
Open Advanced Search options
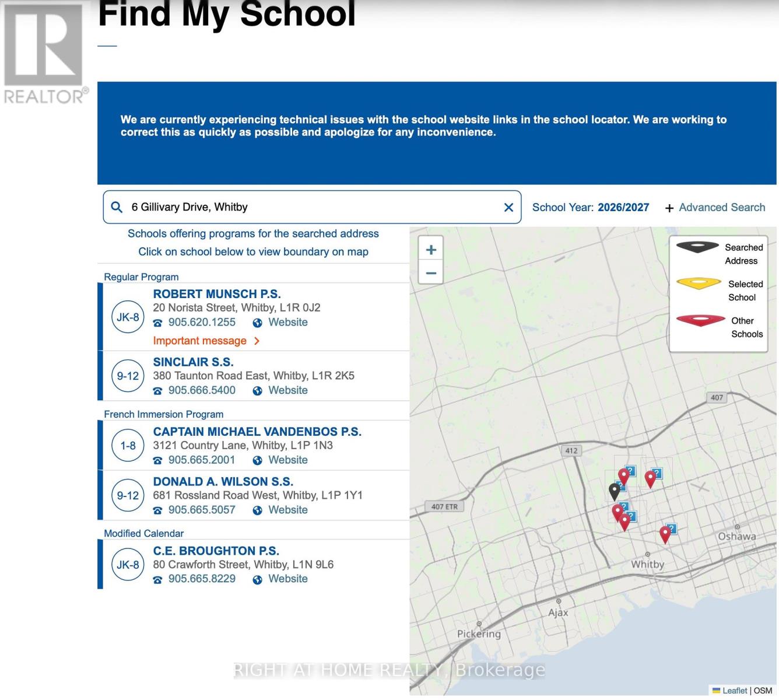click(715, 208)
